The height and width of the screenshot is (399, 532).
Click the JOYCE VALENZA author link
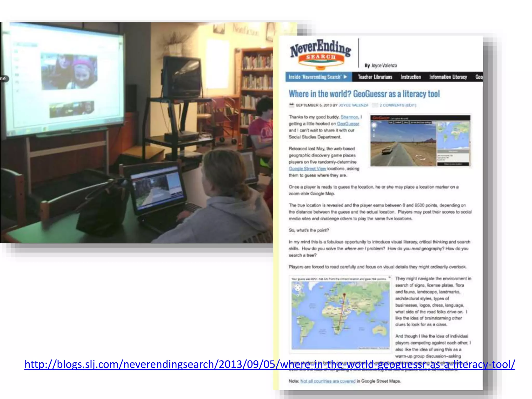pyautogui.click(x=353, y=105)
